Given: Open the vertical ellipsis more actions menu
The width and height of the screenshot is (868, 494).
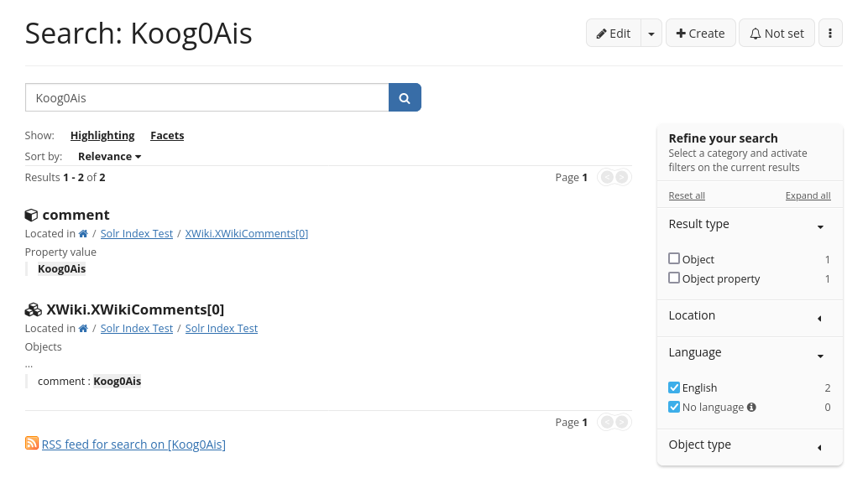Looking at the screenshot, I should point(830,34).
